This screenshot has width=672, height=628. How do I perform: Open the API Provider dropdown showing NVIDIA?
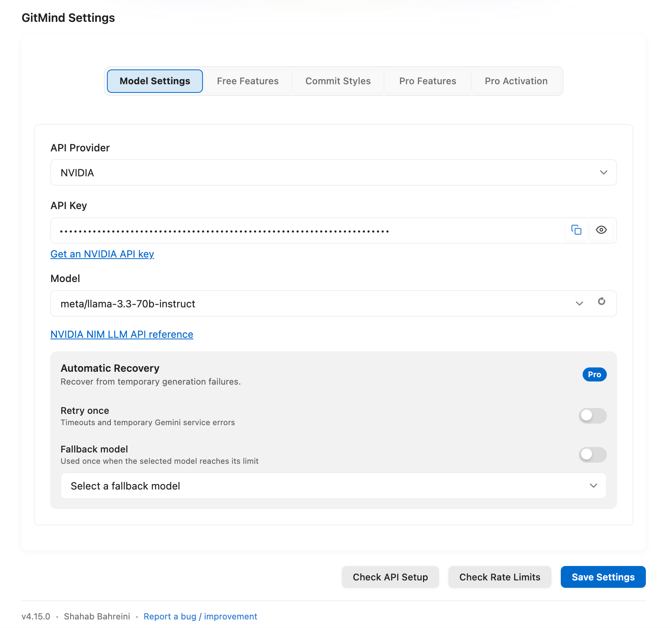334,172
